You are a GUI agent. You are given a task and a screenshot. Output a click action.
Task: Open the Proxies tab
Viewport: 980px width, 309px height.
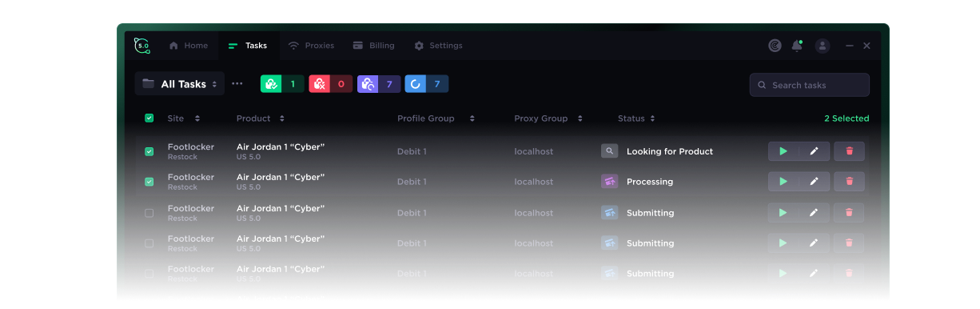pos(311,46)
